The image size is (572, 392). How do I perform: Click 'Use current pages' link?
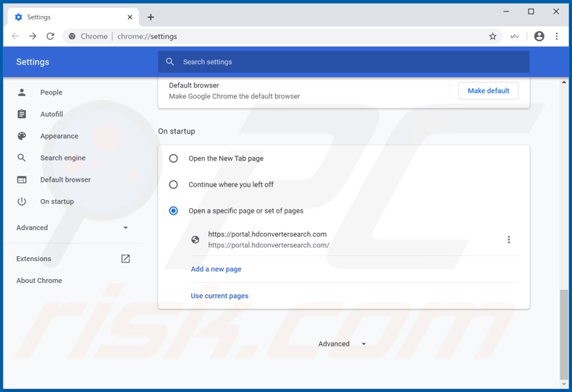click(x=219, y=296)
